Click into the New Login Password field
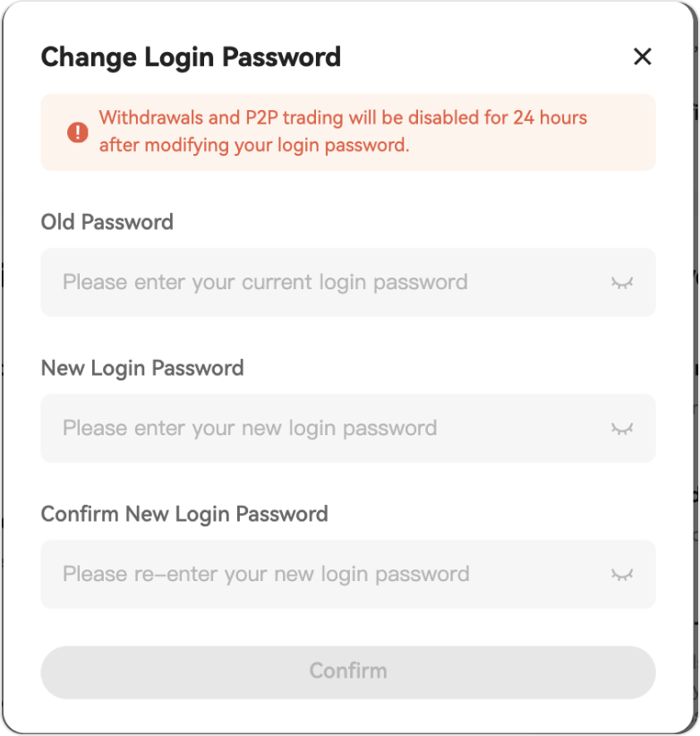The image size is (700, 736). (x=322, y=429)
